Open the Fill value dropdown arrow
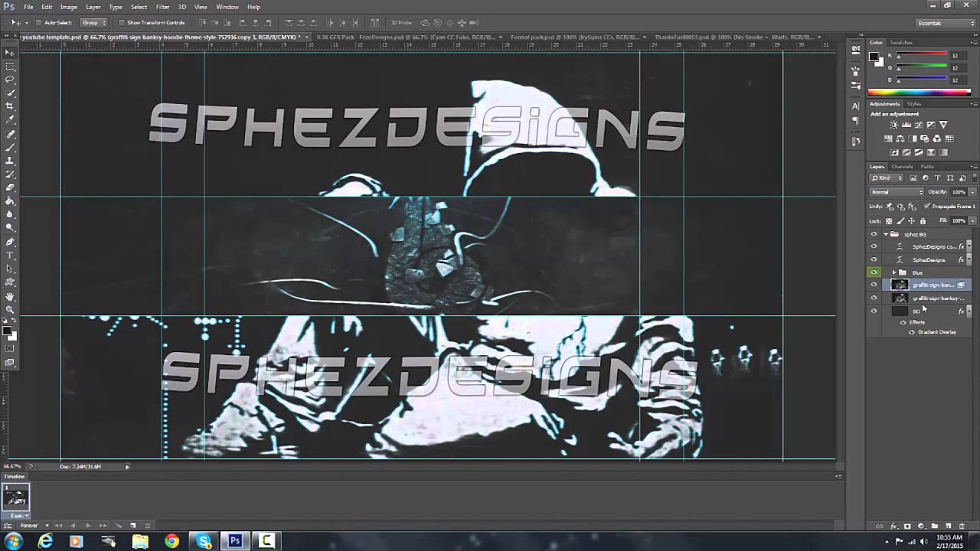This screenshot has height=551, width=980. pyautogui.click(x=972, y=221)
